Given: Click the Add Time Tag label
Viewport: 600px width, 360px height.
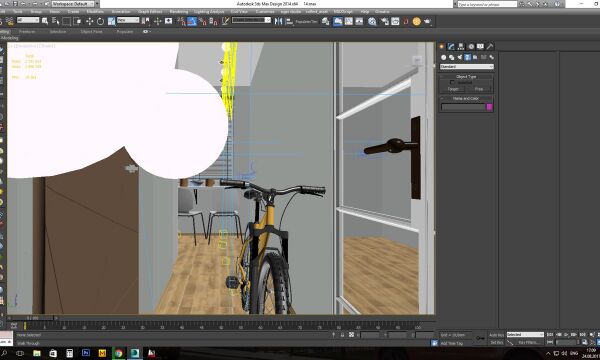Looking at the screenshot, I should [452, 344].
